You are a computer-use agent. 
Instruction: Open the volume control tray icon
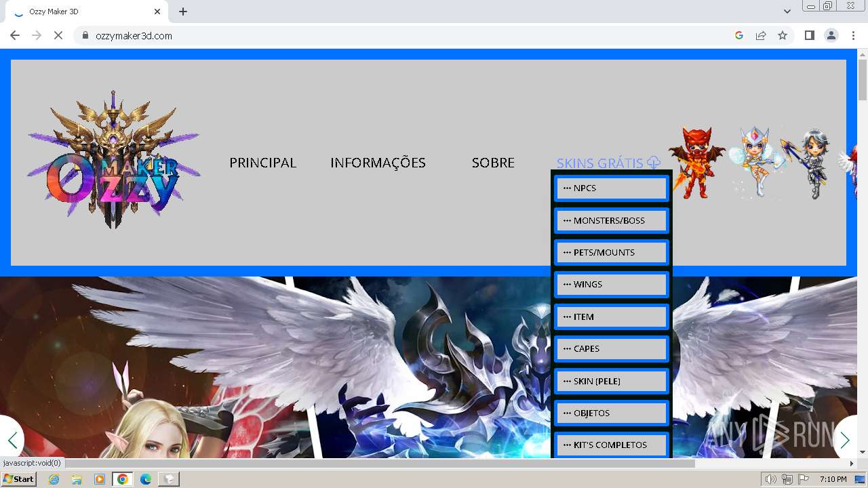(x=771, y=479)
